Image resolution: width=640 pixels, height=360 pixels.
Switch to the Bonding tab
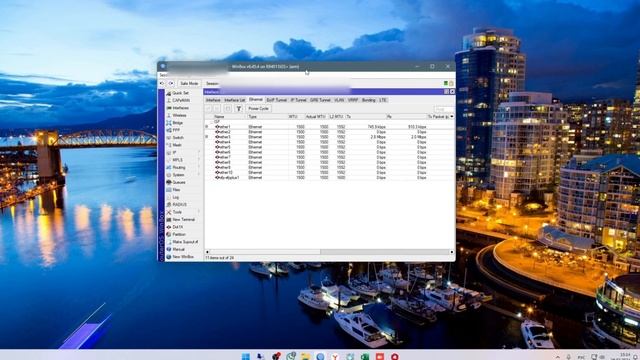tap(369, 100)
